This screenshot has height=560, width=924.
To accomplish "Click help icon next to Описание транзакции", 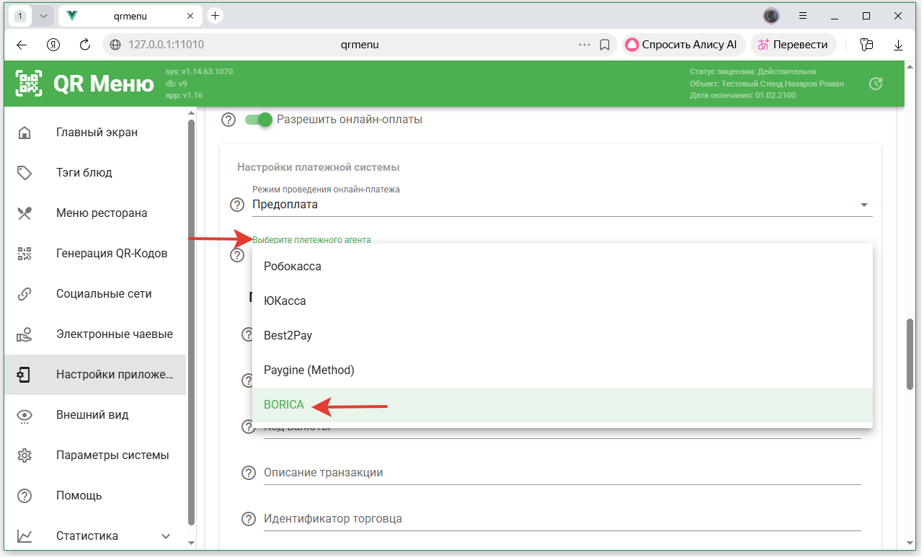I will (x=249, y=473).
